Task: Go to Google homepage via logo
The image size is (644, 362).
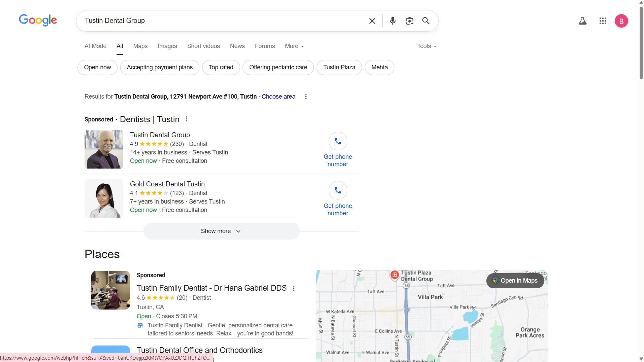Action: [38, 20]
